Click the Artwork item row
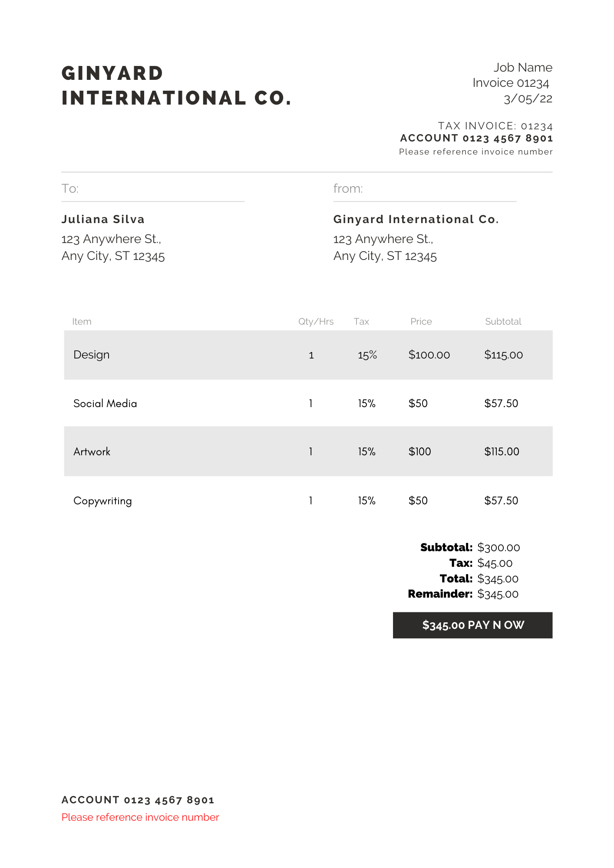614x868 pixels. click(308, 451)
